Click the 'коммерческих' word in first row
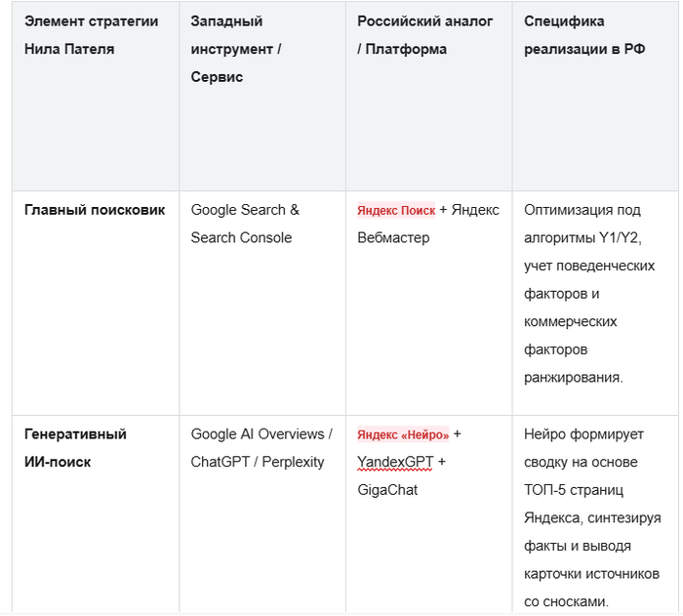The height and width of the screenshot is (616, 683). pos(570,322)
